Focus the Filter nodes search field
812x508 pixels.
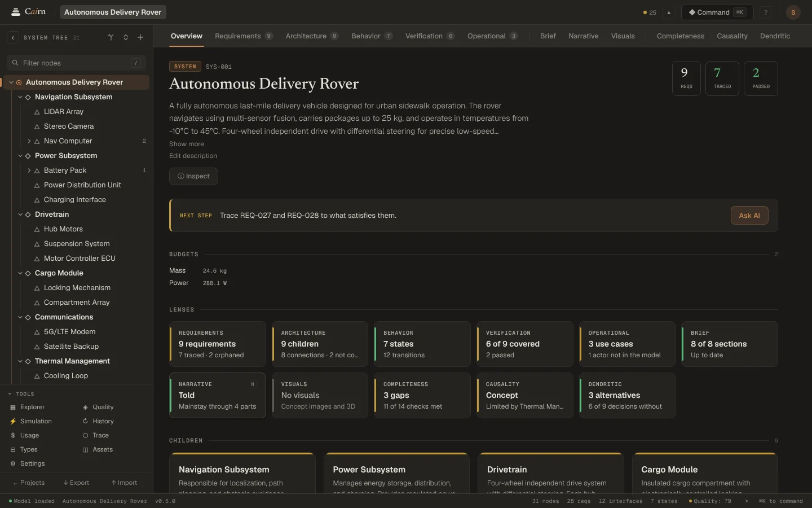[76, 63]
